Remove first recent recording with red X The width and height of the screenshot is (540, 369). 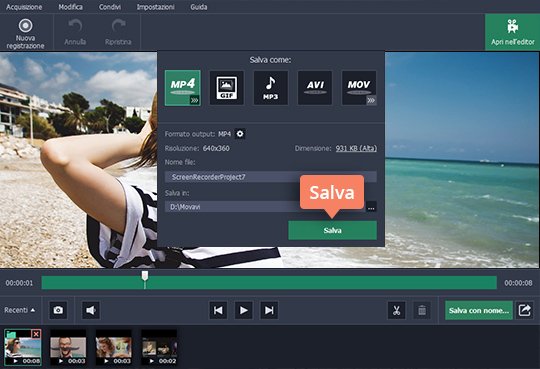tap(36, 334)
